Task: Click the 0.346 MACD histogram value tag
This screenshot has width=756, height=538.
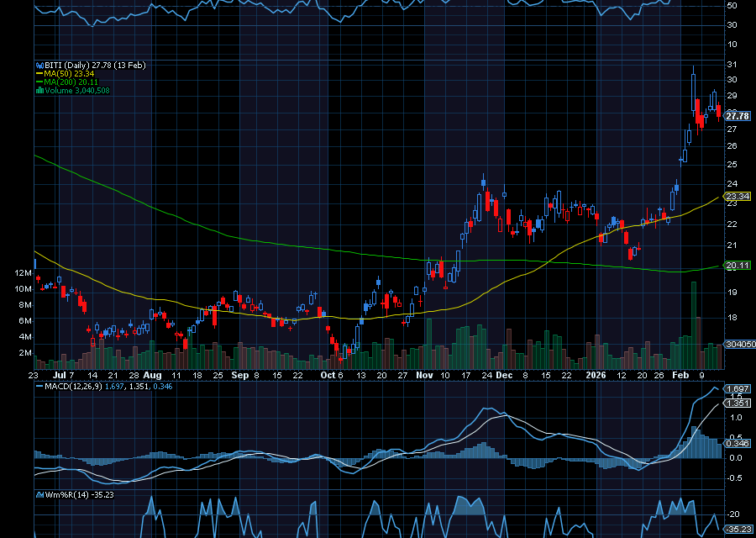Action: point(738,442)
